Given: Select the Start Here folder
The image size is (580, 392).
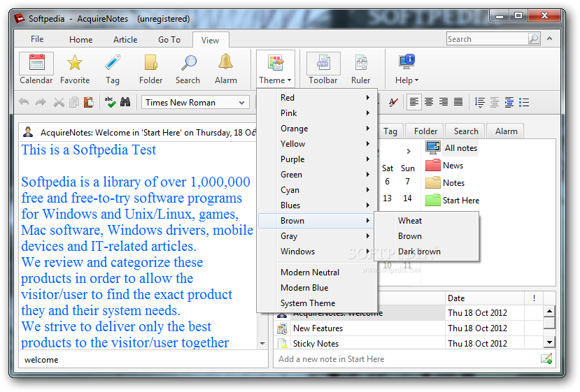Looking at the screenshot, I should coord(453,201).
